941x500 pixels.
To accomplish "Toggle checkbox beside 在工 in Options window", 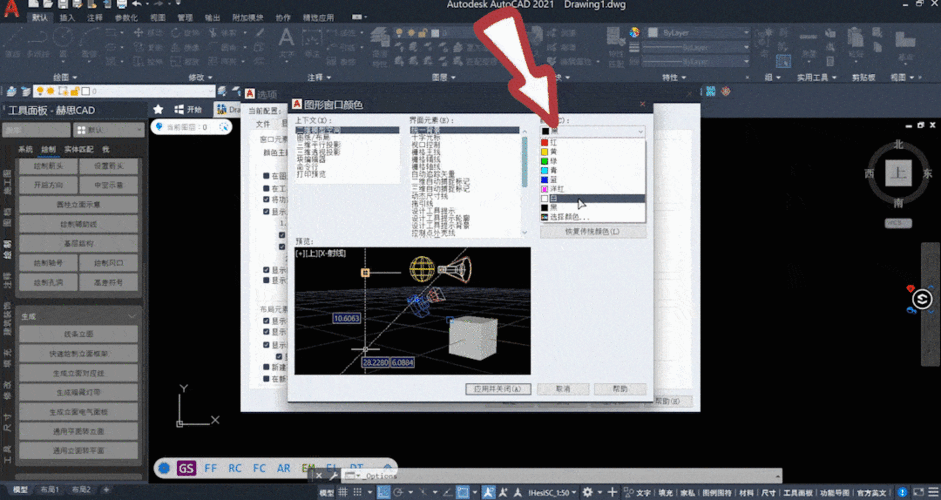I will (266, 188).
